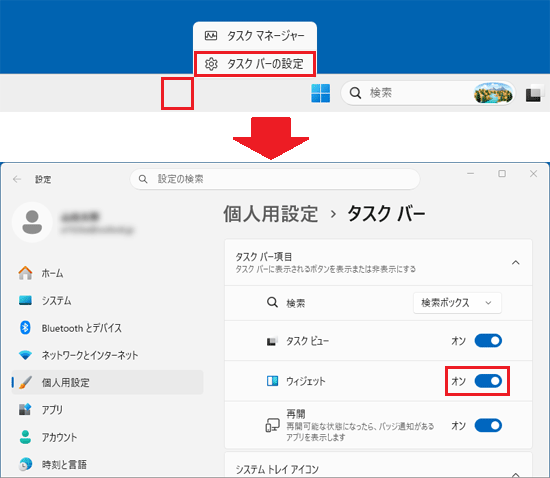This screenshot has height=478, width=550.
Task: Open the 検索ボックス dropdown
Action: 457,303
